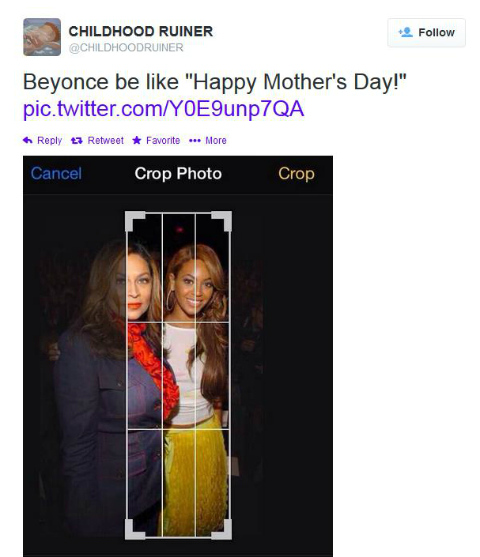Screen dimensions: 480x557
Task: Click the add-person icon in Follow
Action: pos(405,32)
